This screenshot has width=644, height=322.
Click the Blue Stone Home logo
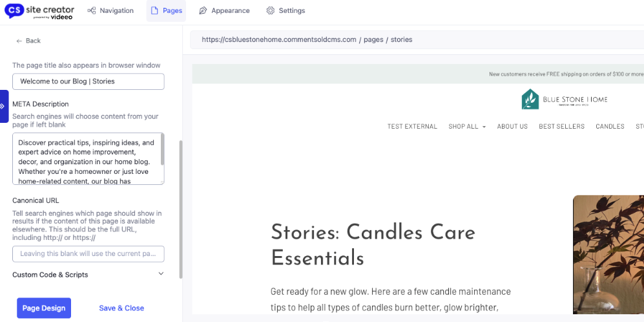(565, 100)
